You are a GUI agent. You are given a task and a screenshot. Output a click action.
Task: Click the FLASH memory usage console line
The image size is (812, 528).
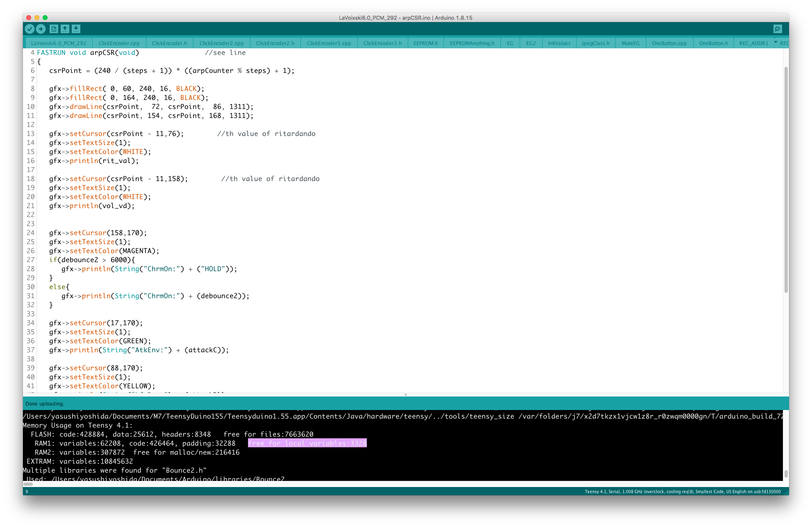(x=172, y=434)
